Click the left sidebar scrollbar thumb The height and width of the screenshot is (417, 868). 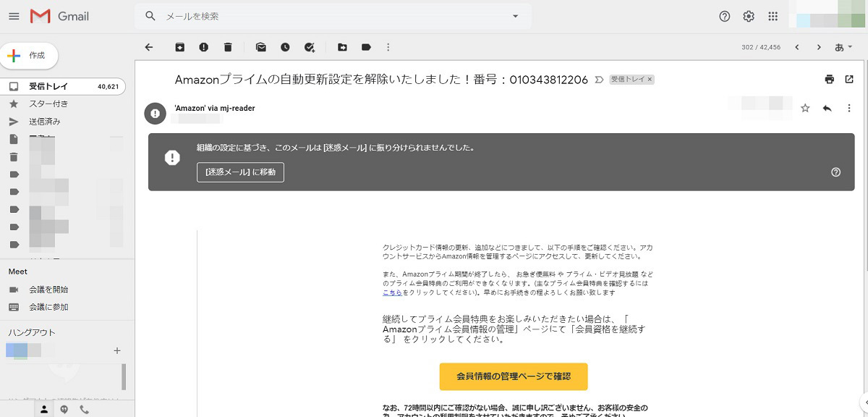[124, 377]
